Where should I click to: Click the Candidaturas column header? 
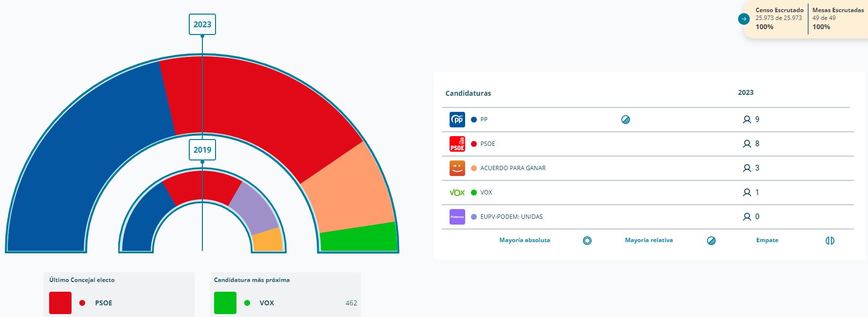(x=468, y=93)
